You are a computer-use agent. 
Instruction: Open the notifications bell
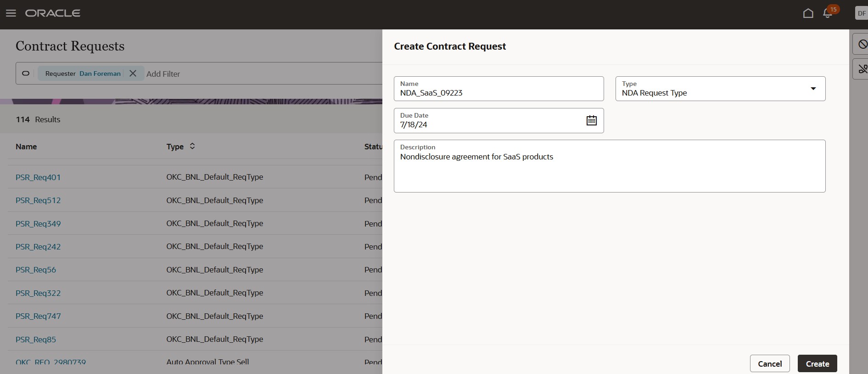(828, 13)
